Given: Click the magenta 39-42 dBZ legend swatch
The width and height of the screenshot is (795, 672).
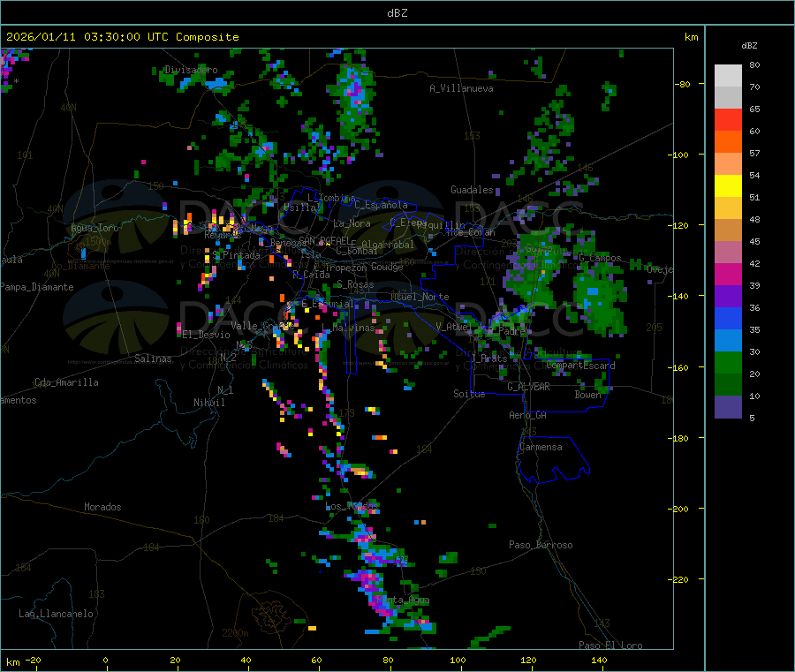Looking at the screenshot, I should coord(728,274).
